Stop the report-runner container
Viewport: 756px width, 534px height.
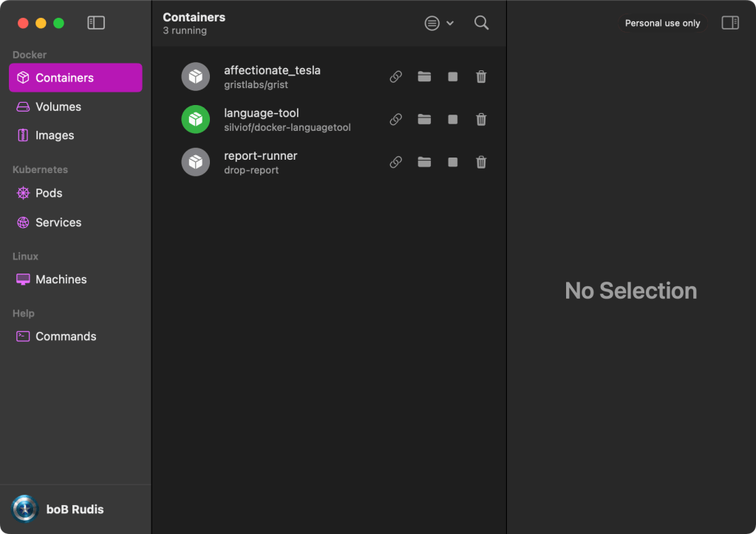tap(453, 163)
